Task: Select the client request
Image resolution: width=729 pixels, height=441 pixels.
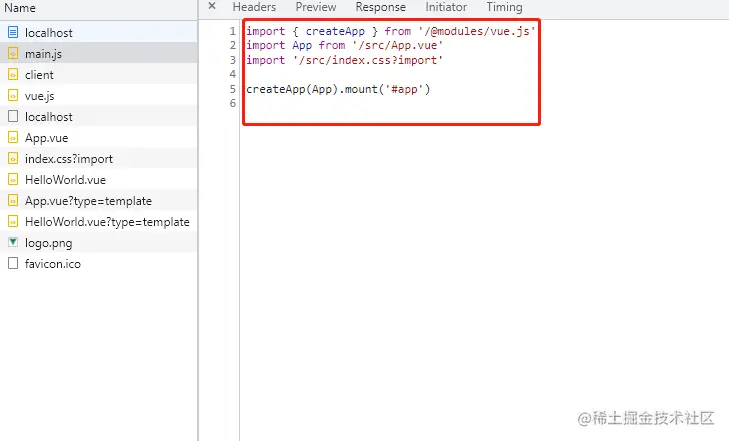Action: pos(99,74)
